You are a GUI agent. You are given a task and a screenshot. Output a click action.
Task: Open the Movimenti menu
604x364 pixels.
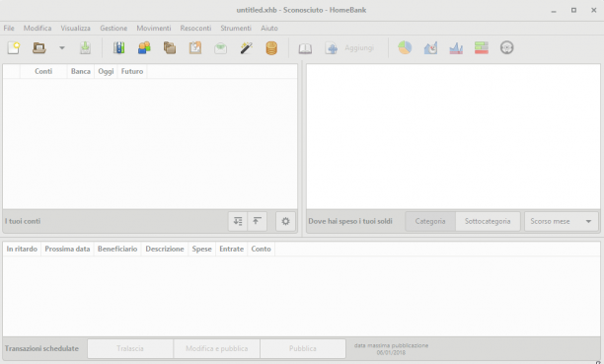point(154,29)
